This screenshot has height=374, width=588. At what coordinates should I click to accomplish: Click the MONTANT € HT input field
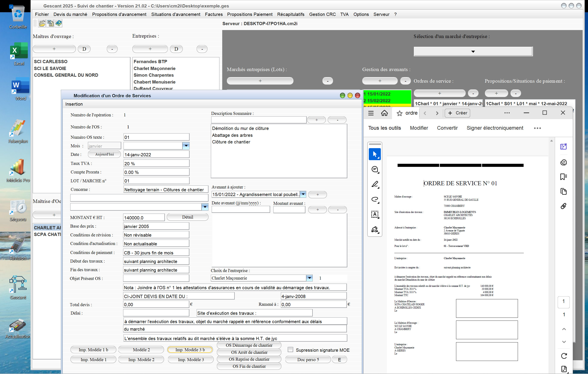[x=144, y=218]
